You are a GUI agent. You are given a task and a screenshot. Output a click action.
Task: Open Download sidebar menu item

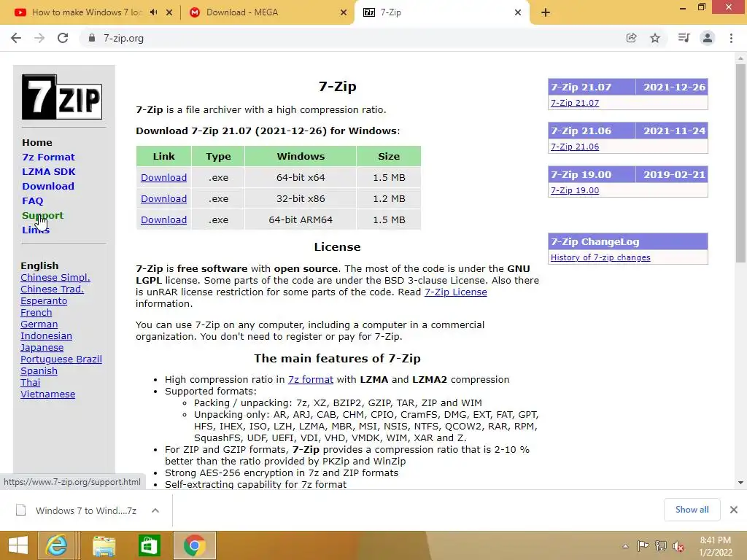point(48,186)
